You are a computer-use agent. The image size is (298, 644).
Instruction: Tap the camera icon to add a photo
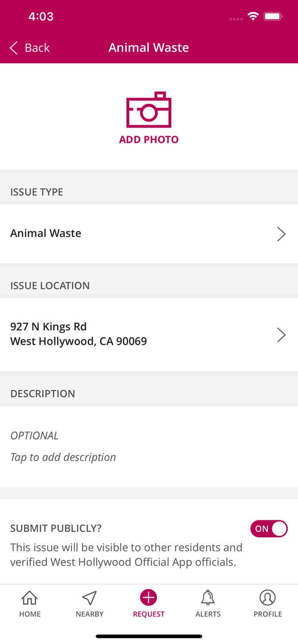tap(148, 111)
